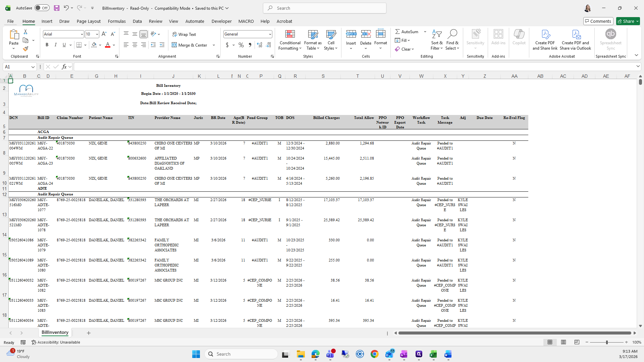Open the font name dropdown
Screen dimensions: 644x362
[x=82, y=34]
